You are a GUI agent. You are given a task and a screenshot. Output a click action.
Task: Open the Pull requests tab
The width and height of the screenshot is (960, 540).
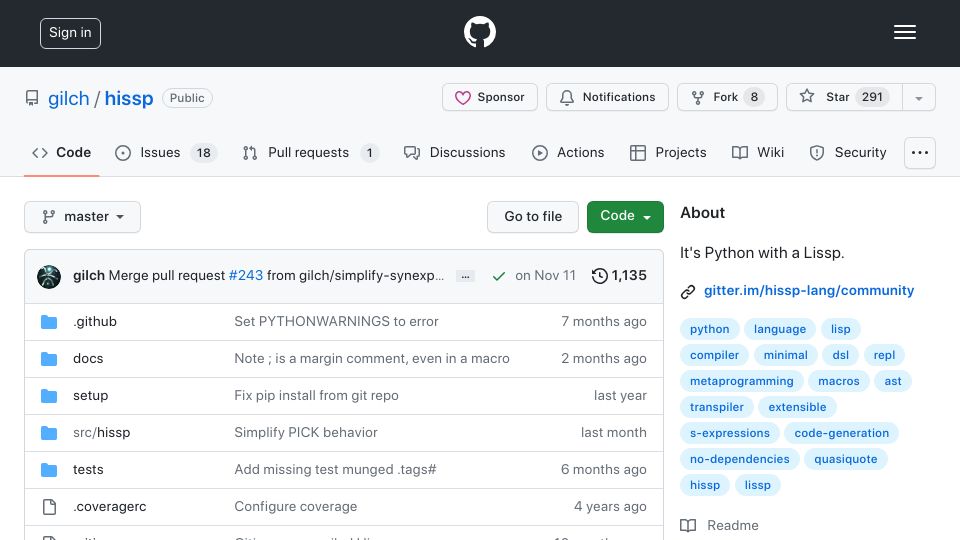point(310,152)
